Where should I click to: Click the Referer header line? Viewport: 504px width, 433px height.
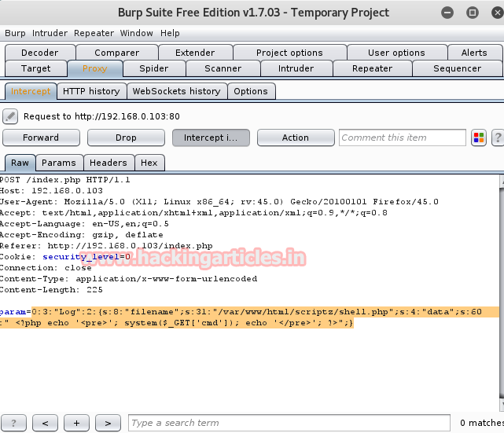(106, 246)
